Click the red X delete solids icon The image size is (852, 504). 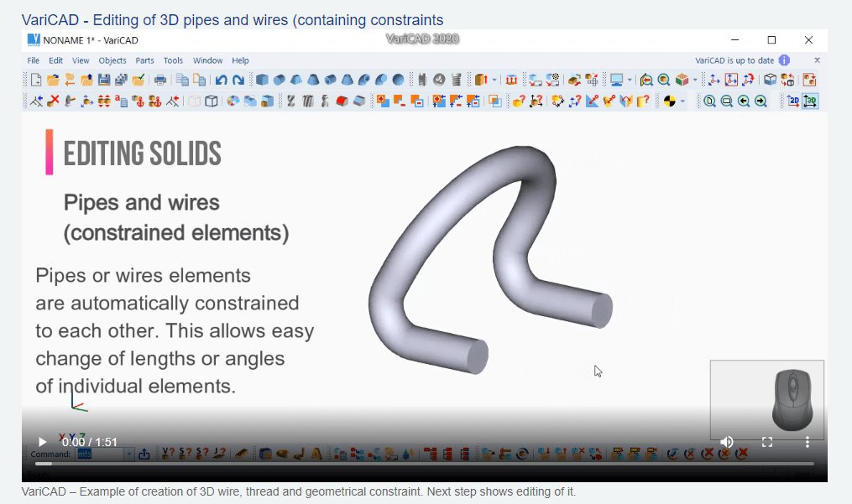point(53,101)
